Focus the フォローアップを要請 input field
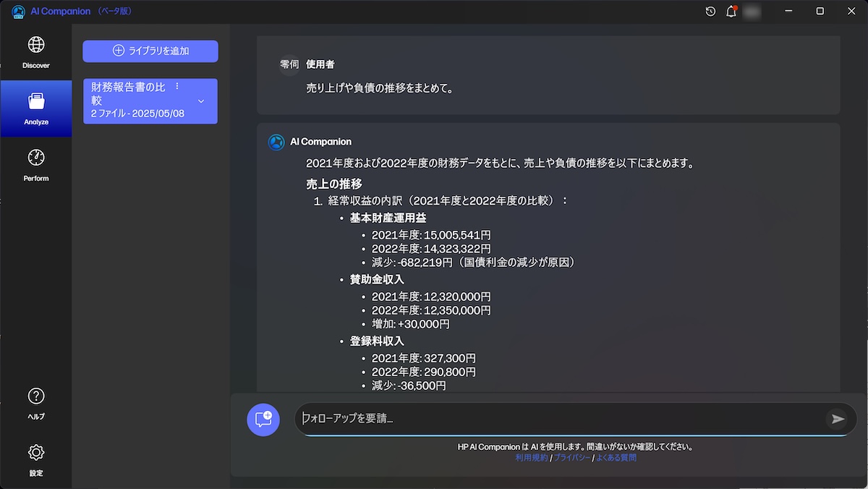Image resolution: width=868 pixels, height=489 pixels. 557,419
